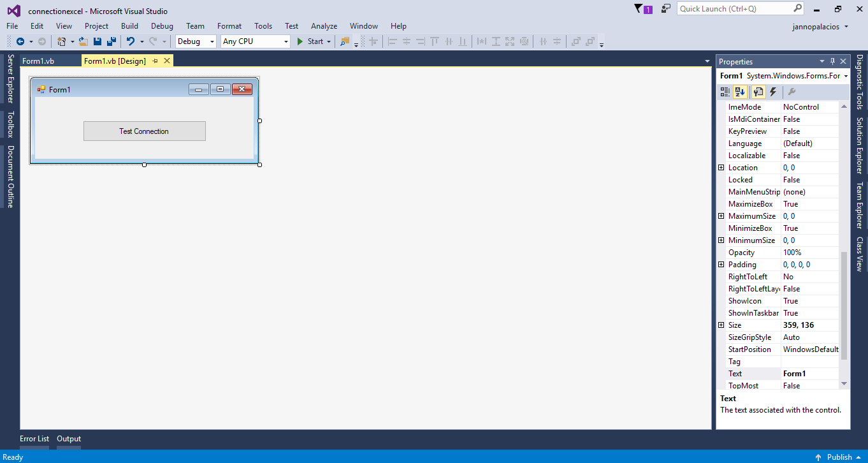Toggle pin on Form1.vb [Design] tab
868x463 pixels.
pos(155,61)
